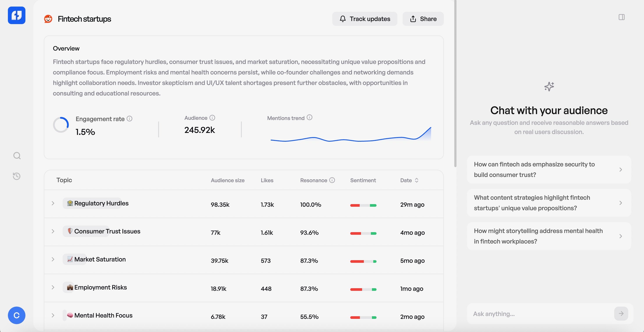Click the Resonance column info icon
The height and width of the screenshot is (332, 644).
click(x=332, y=180)
